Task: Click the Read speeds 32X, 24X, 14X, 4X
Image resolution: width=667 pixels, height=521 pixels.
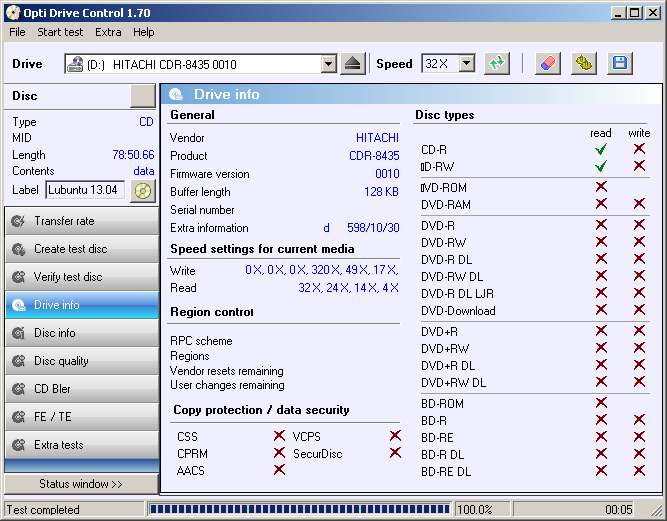Action: click(x=348, y=288)
